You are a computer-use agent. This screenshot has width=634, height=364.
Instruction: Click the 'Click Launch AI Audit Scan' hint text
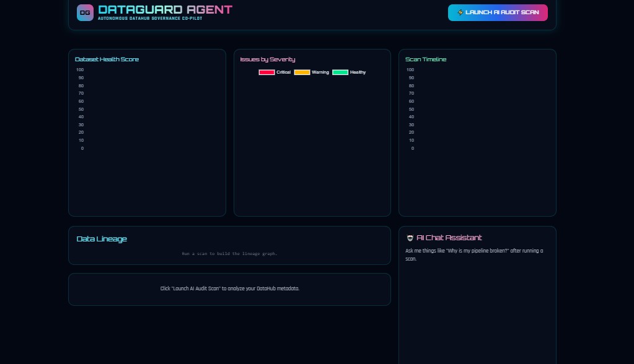coord(230,288)
